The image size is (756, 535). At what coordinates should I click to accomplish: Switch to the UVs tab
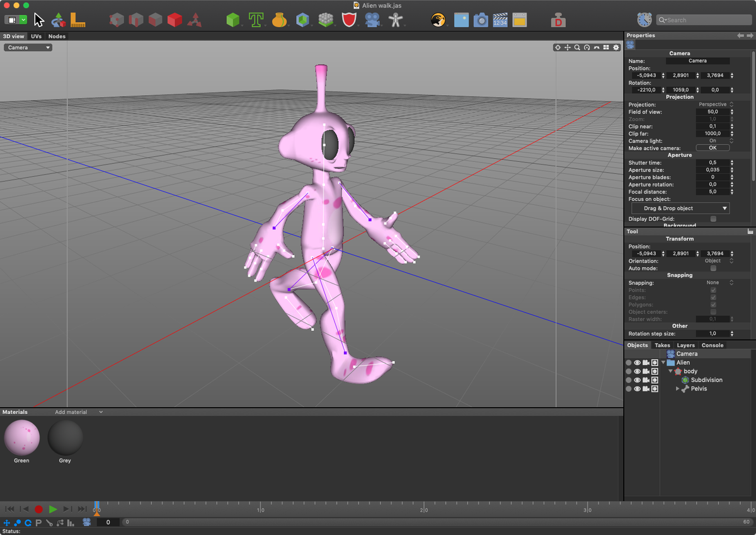(x=36, y=36)
